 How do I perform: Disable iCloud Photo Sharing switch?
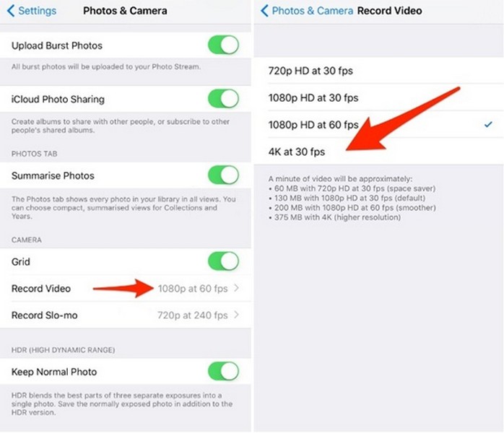click(223, 99)
